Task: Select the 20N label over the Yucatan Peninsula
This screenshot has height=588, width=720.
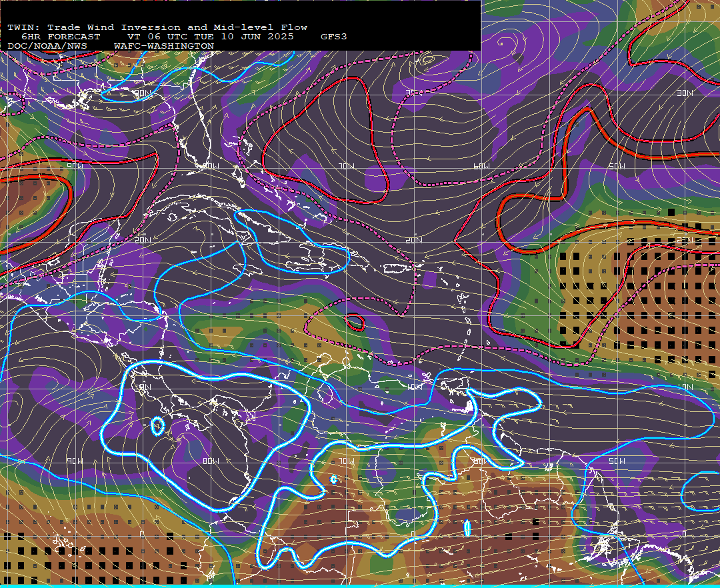Action: point(143,240)
